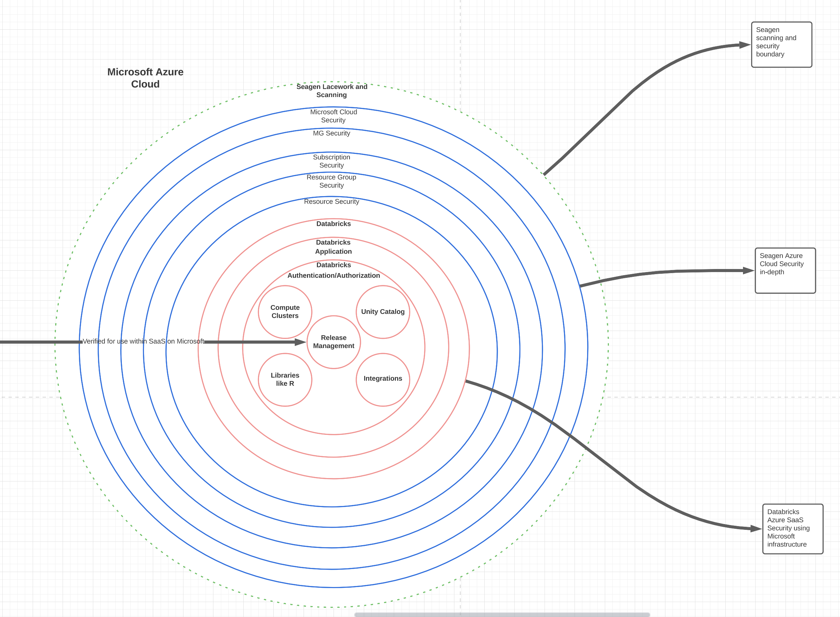Click 'Seagen Azure Cloud Security in-depth' box
Image resolution: width=840 pixels, height=617 pixels.
[x=785, y=270]
